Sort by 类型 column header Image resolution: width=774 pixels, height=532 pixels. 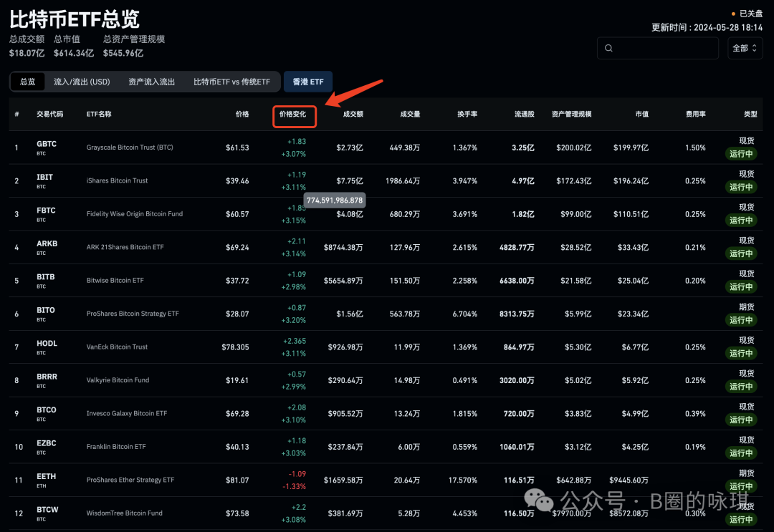point(750,115)
